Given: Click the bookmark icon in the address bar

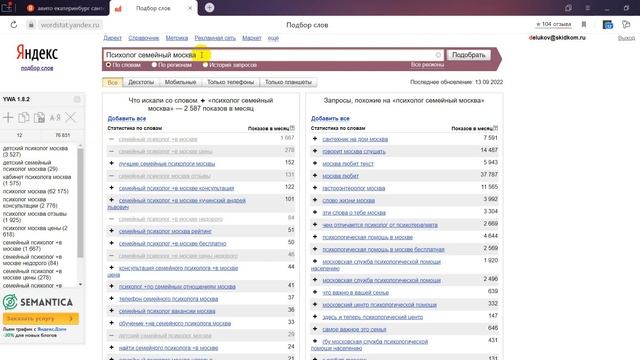Looking at the screenshot, I should [584, 25].
